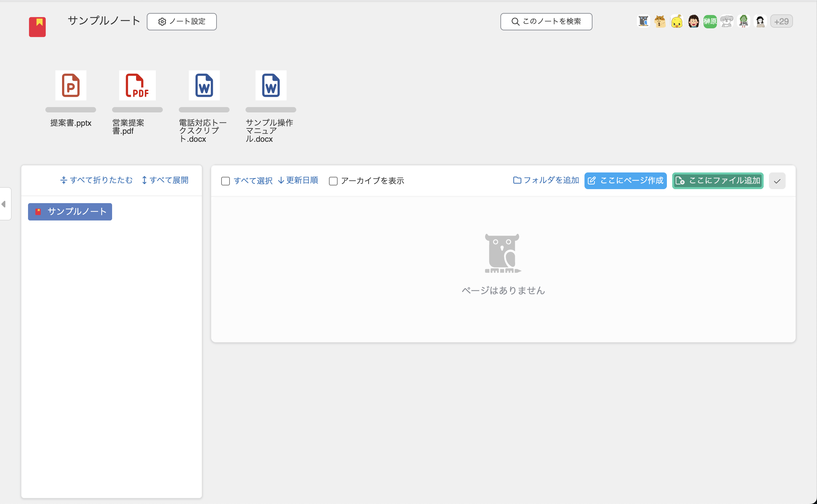Enable アーカイブを表示 checkbox

coord(333,181)
